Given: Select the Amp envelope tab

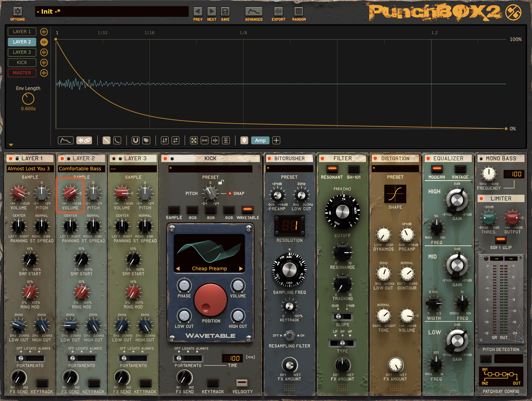Looking at the screenshot, I should 260,140.
